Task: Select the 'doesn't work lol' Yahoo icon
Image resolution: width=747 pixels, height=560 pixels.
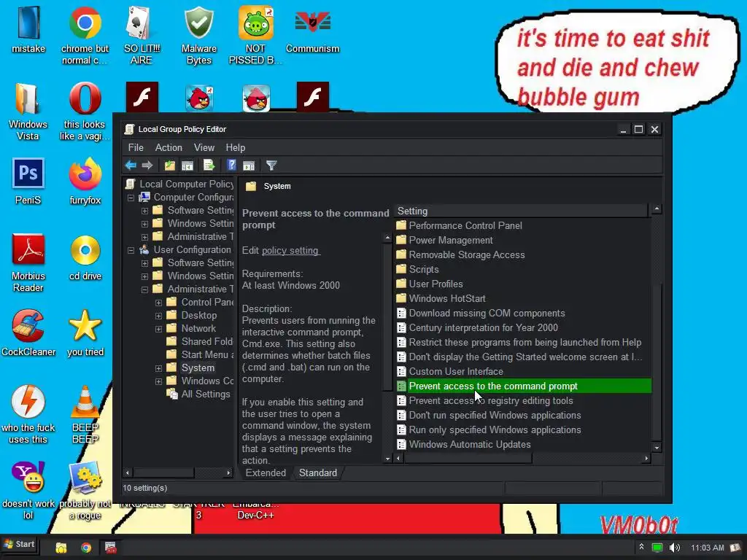Action: pyautogui.click(x=28, y=490)
